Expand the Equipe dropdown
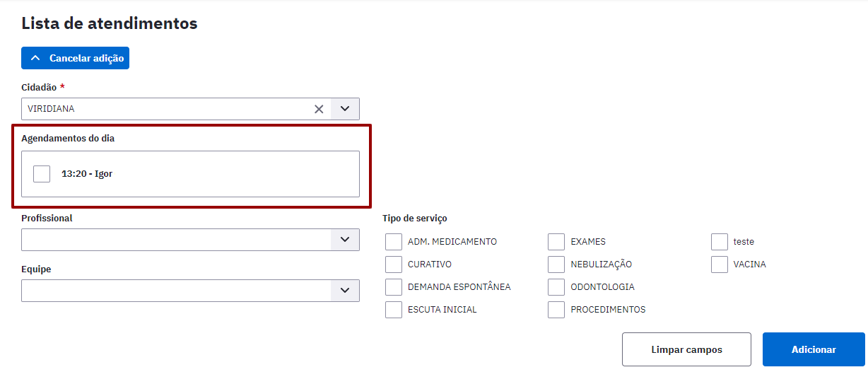This screenshot has height=372, width=868. point(345,291)
